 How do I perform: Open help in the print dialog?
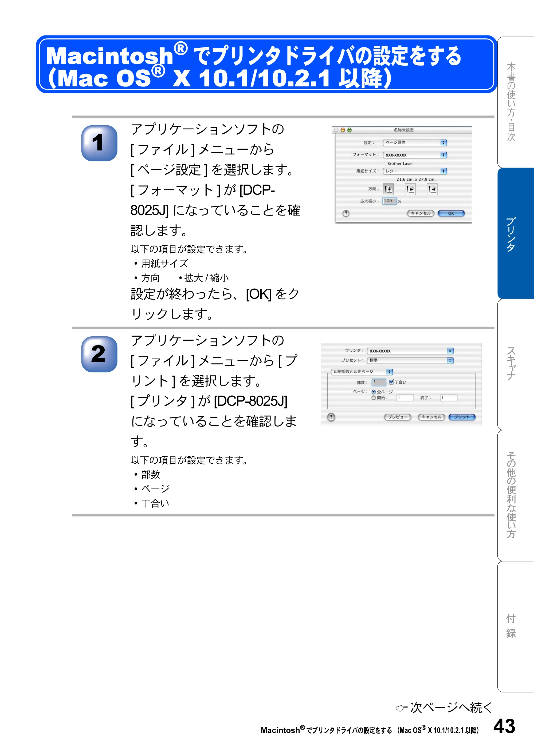[331, 417]
